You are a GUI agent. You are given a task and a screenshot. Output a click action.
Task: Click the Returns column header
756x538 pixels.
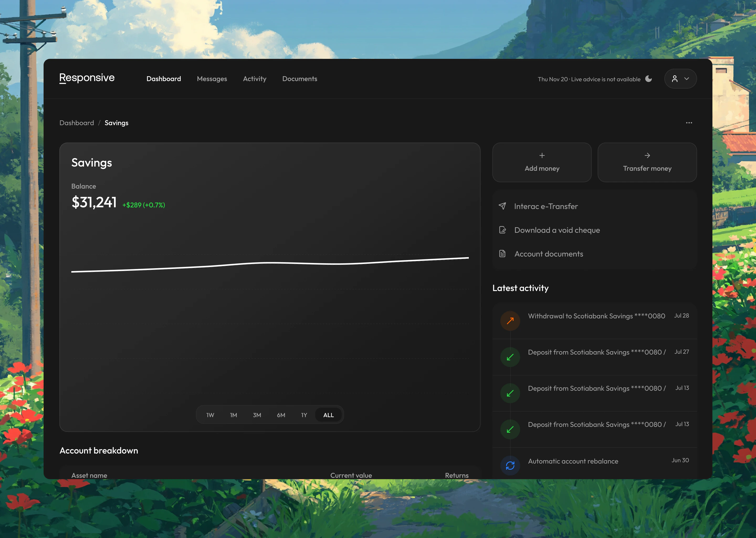pos(457,475)
